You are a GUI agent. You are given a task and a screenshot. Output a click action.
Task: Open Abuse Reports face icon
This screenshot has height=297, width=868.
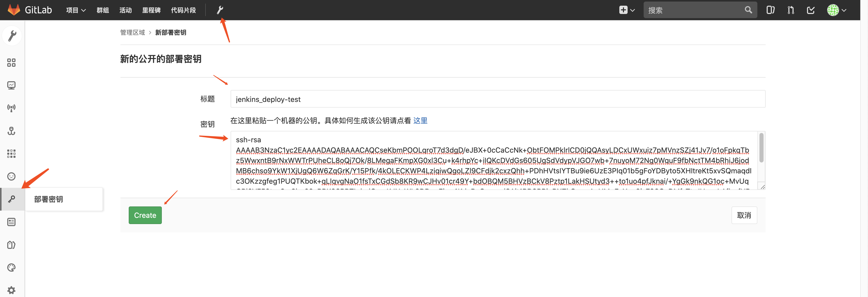pyautogui.click(x=11, y=176)
